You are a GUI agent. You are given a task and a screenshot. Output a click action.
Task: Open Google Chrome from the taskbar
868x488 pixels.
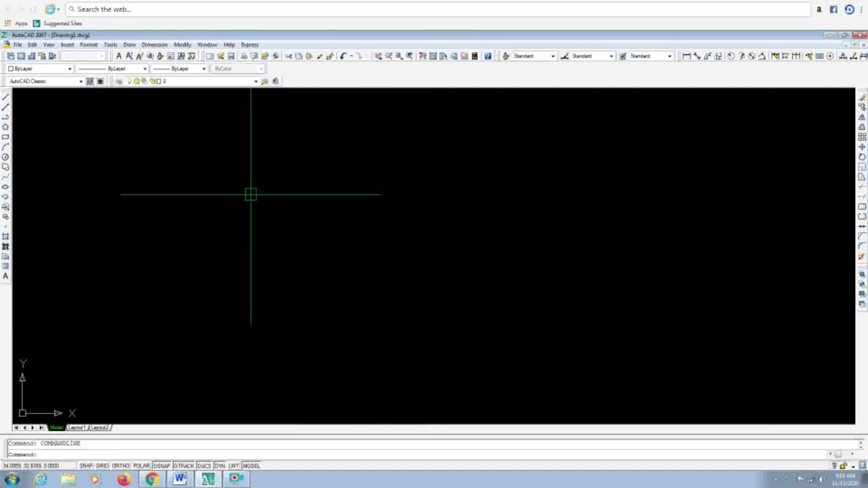coord(151,479)
